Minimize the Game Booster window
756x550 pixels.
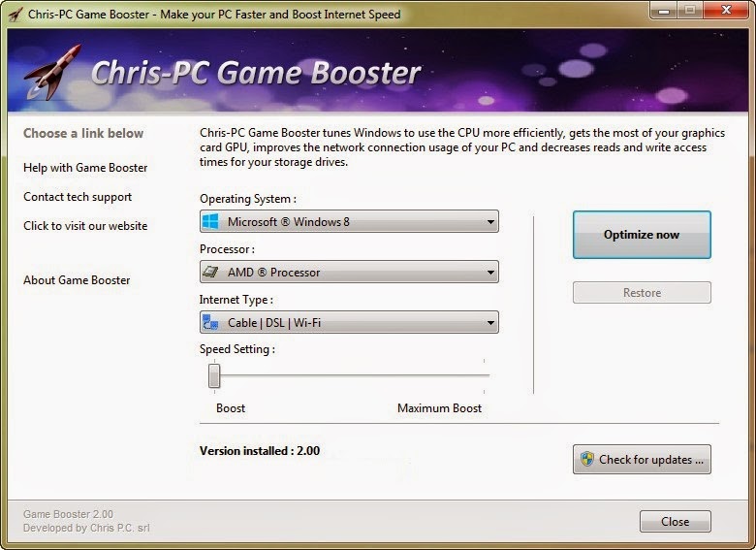click(664, 11)
